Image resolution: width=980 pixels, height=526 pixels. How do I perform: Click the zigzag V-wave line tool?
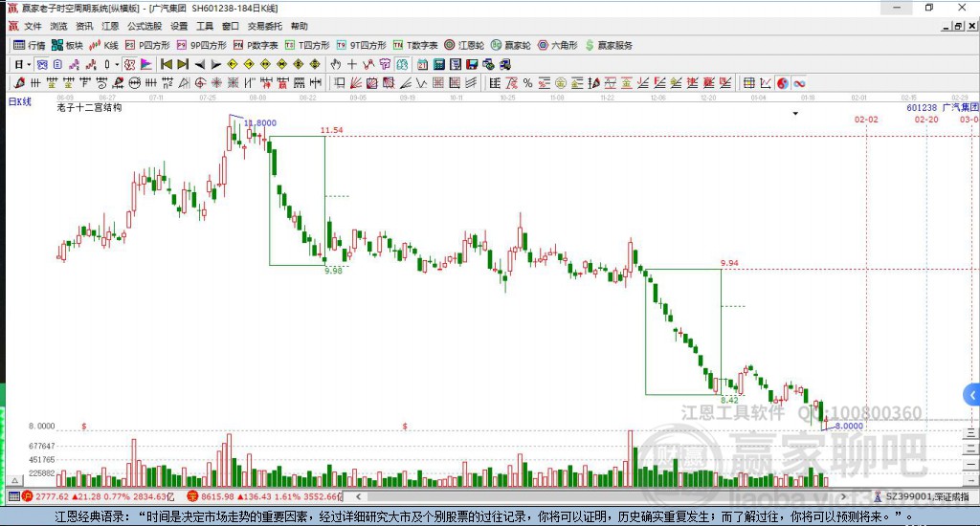pos(422,83)
